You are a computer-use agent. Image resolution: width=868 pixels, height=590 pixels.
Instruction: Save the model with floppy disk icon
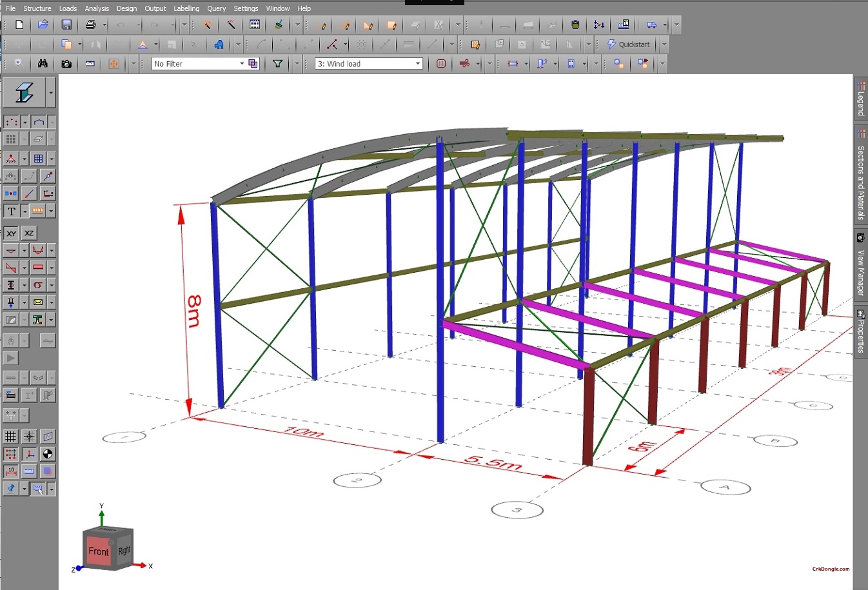coord(66,25)
